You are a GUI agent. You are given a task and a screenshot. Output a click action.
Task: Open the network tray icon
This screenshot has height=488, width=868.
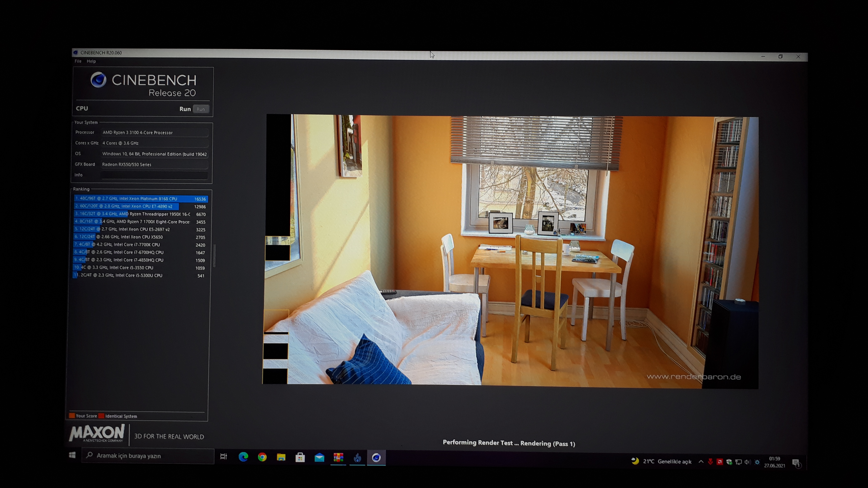point(738,462)
